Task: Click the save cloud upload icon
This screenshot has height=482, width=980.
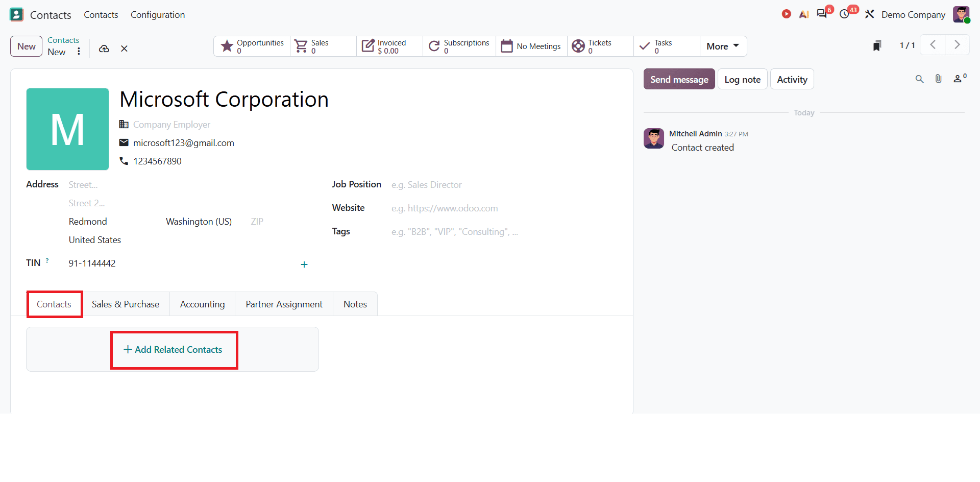Action: click(x=104, y=49)
